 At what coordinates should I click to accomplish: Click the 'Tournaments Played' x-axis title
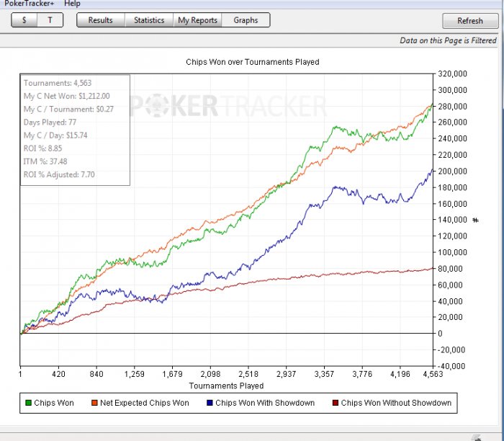pyautogui.click(x=226, y=386)
